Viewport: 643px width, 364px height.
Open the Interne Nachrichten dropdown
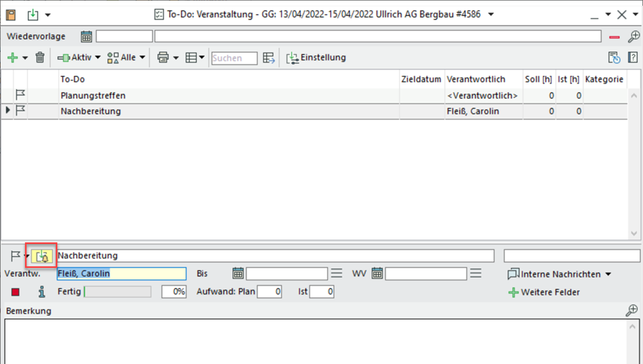coord(558,274)
